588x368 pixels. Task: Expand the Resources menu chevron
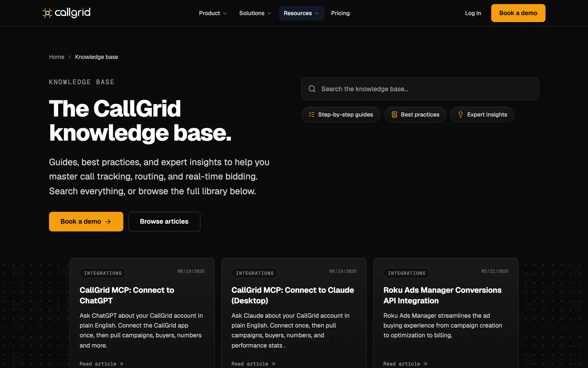[317, 13]
